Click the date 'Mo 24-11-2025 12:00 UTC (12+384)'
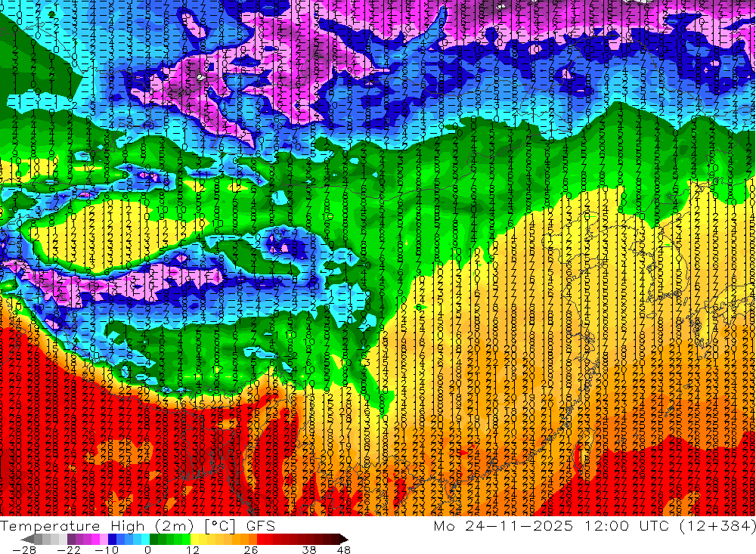Image resolution: width=756 pixels, height=554 pixels. pyautogui.click(x=594, y=525)
